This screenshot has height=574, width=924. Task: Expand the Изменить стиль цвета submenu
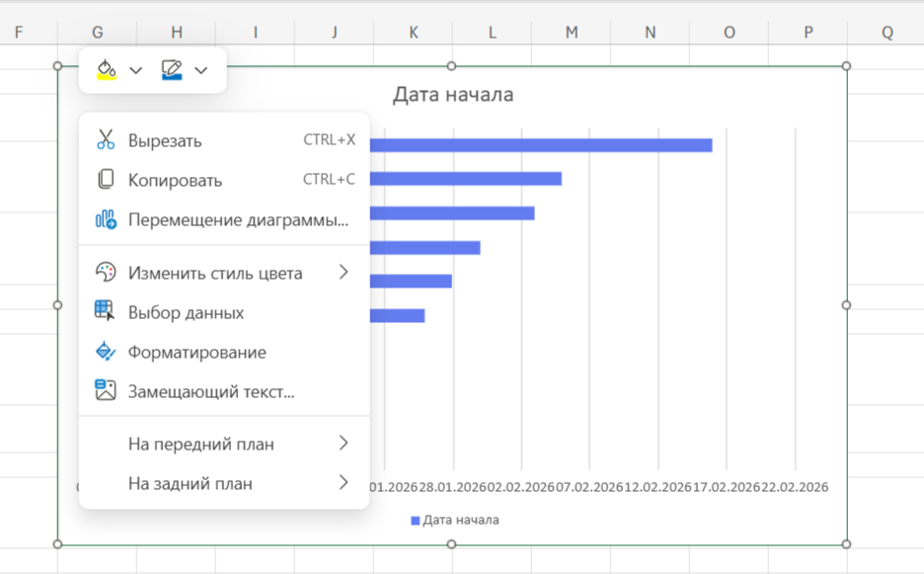[x=344, y=275]
